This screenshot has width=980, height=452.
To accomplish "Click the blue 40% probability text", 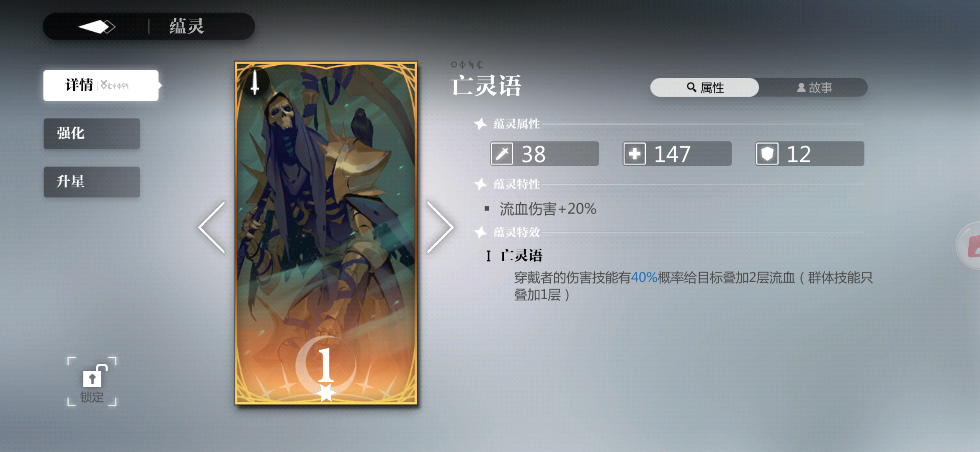I will click(x=644, y=277).
